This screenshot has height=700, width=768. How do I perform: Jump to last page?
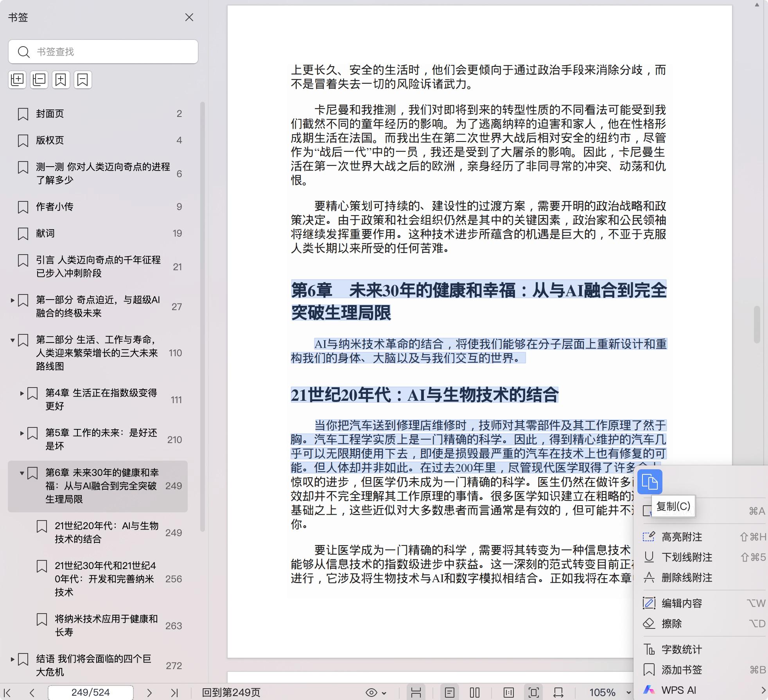[x=174, y=693]
